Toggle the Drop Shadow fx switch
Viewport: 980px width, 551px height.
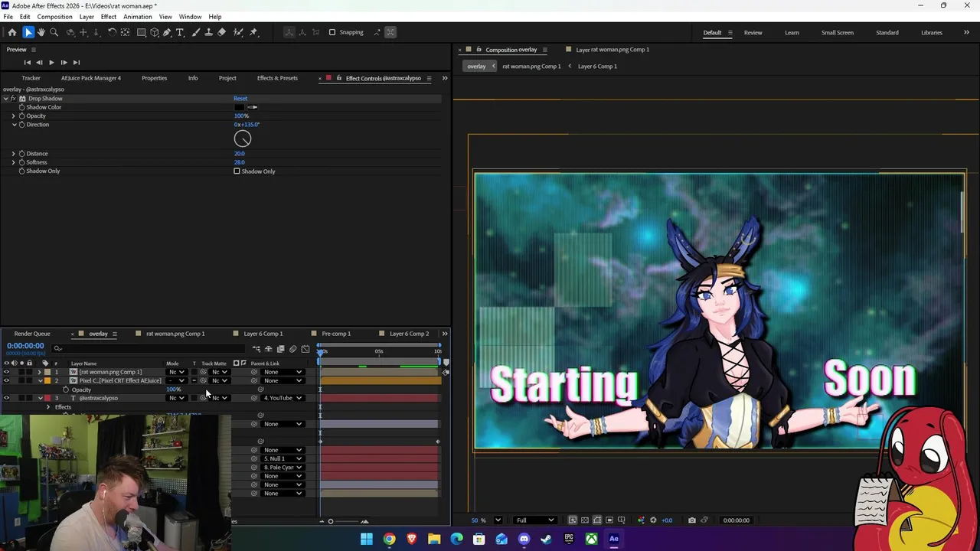[14, 99]
